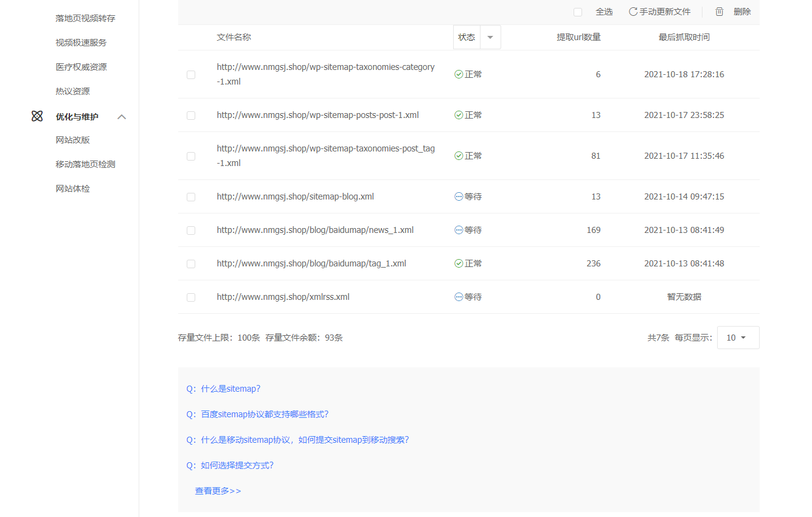Screen dimensions: 812x517
Task: Open 医疗权威资源 in sidebar
Action: (81, 67)
